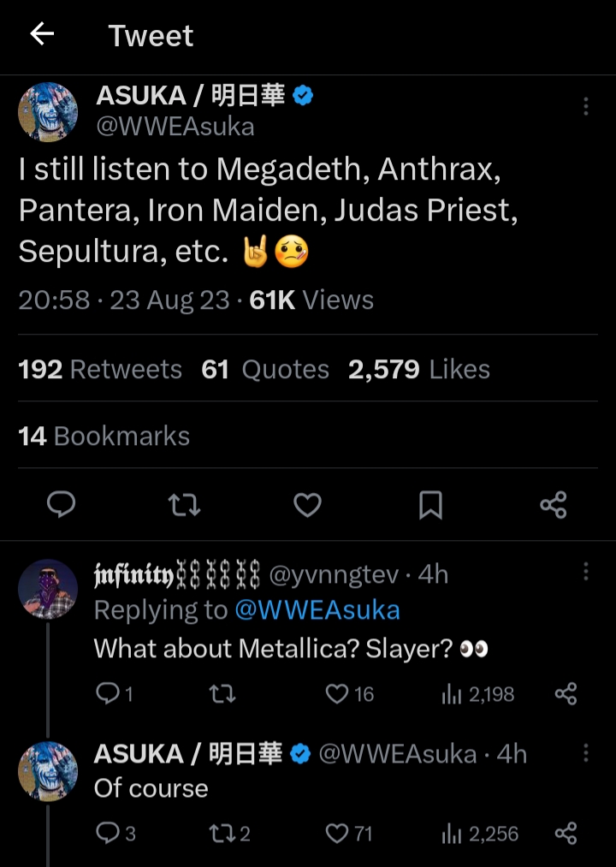Viewport: 616px width, 867px height.
Task: Retweet the 'What about Metallica?' reply
Action: tap(222, 693)
